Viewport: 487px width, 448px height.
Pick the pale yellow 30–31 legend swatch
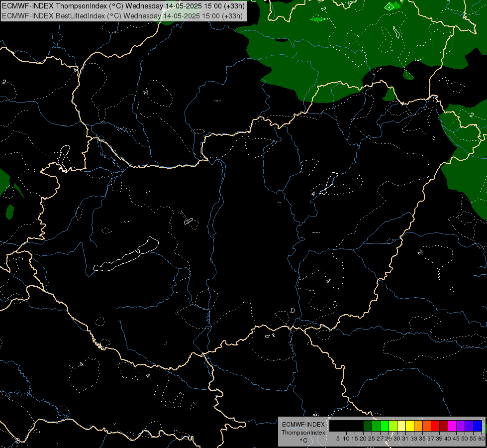click(401, 426)
